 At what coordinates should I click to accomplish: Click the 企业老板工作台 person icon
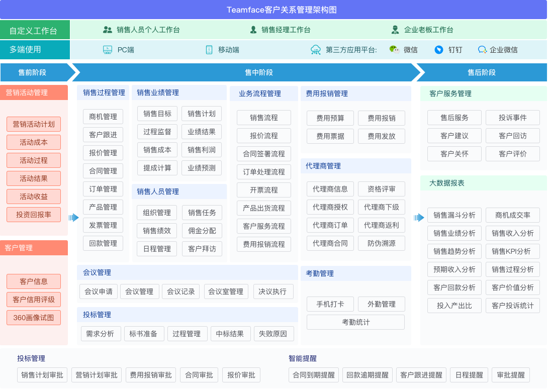395,30
